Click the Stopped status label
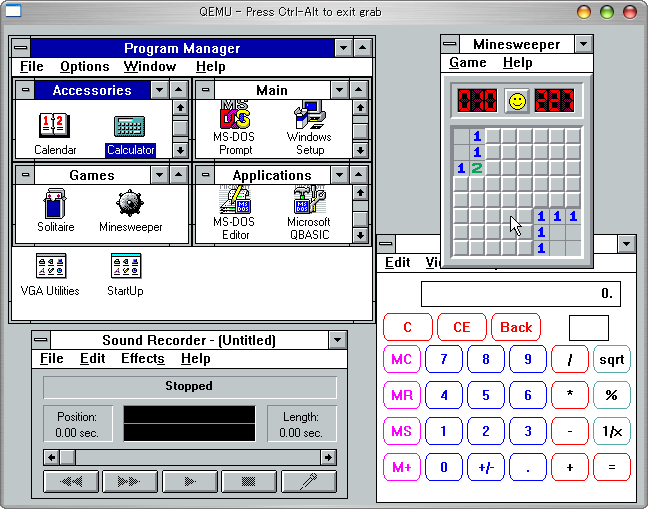 click(x=189, y=386)
